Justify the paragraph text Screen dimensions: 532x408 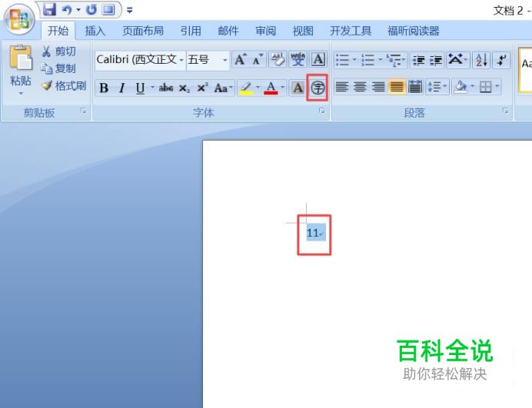[x=397, y=87]
